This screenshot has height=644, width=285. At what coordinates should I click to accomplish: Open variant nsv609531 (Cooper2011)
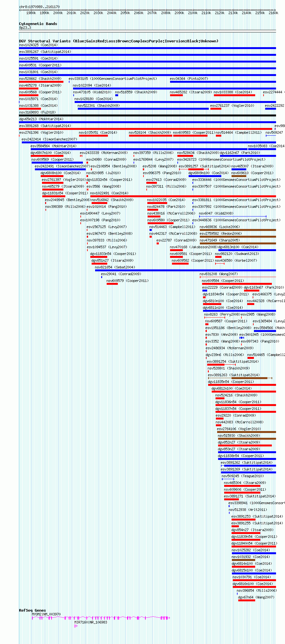pyautogui.click(x=40, y=65)
